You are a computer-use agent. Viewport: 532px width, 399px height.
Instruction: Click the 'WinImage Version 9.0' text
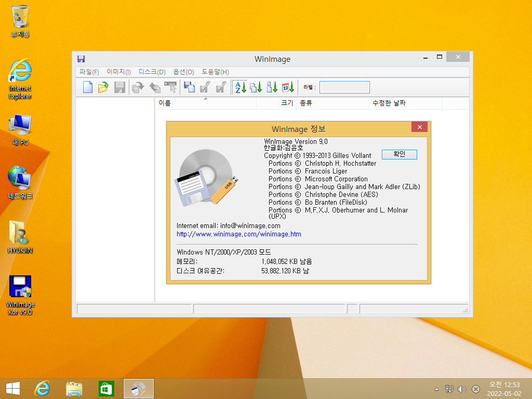[x=296, y=141]
